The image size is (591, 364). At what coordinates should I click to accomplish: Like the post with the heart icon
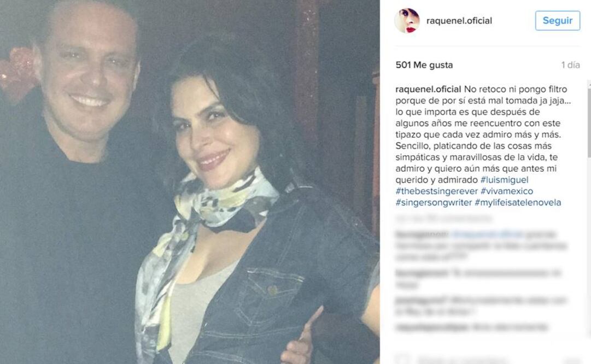click(x=402, y=359)
